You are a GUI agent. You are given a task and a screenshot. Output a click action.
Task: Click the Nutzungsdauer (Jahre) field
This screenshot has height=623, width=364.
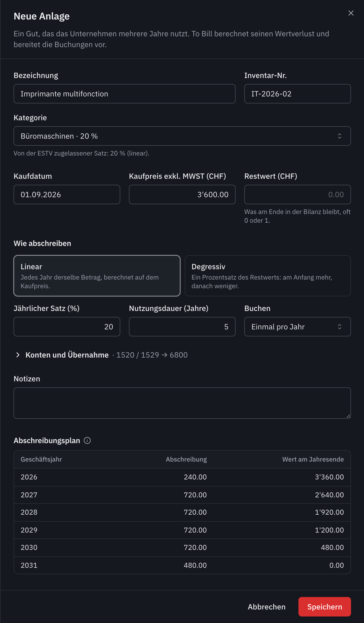click(x=182, y=327)
